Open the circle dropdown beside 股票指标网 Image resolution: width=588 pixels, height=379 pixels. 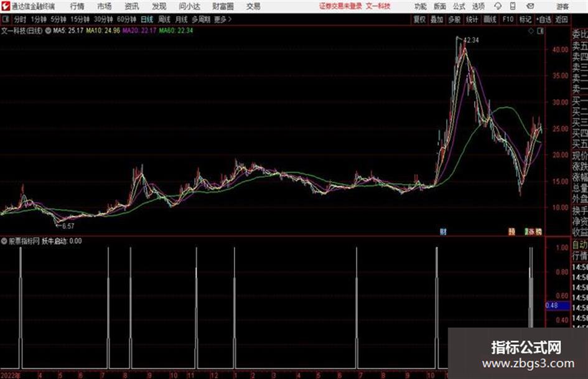point(4,241)
